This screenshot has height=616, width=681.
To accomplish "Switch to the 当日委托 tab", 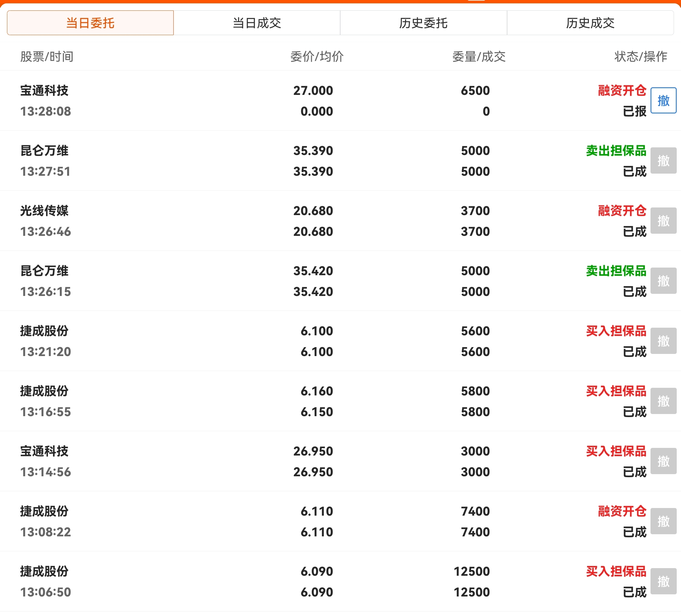I will (x=90, y=23).
